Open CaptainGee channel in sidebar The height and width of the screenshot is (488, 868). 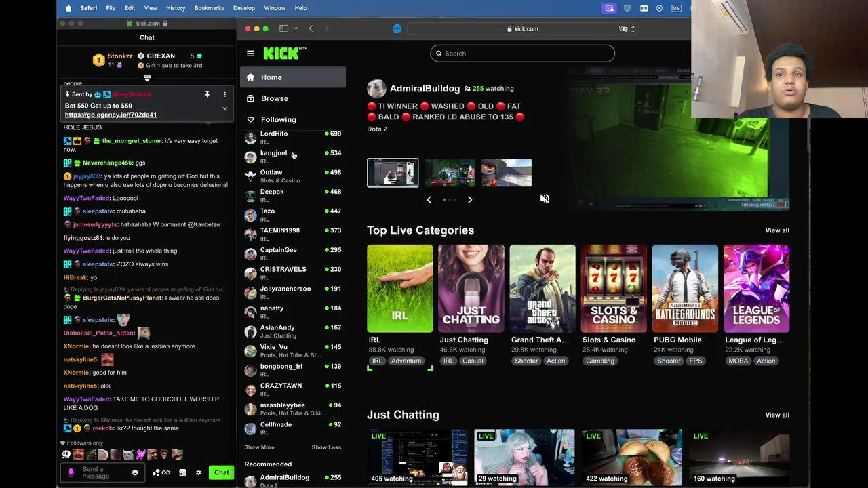pyautogui.click(x=293, y=253)
